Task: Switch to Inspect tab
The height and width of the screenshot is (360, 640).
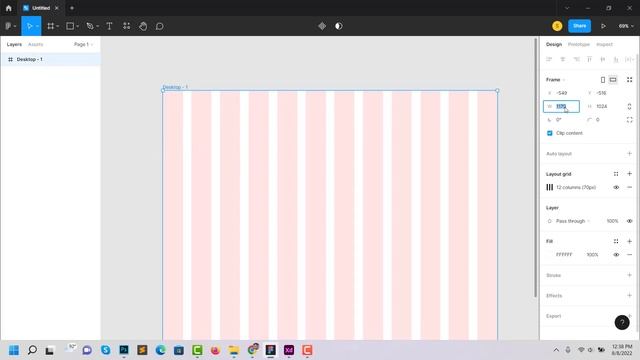Action: (604, 44)
